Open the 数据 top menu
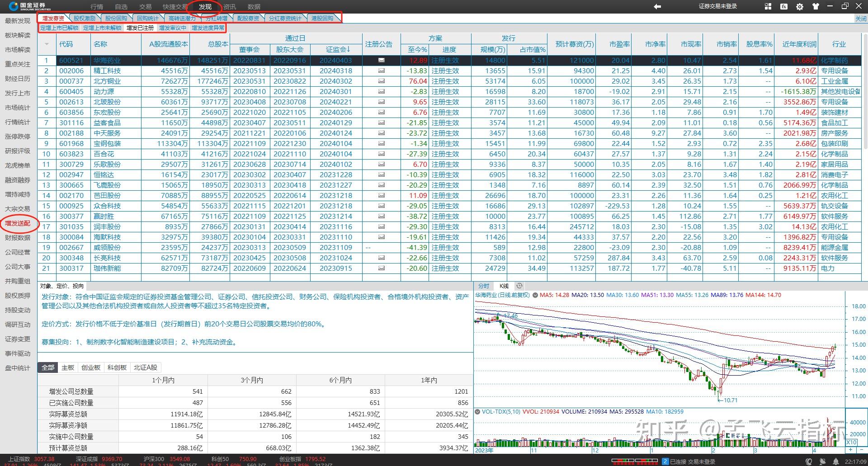This screenshot has width=868, height=466. tap(254, 7)
